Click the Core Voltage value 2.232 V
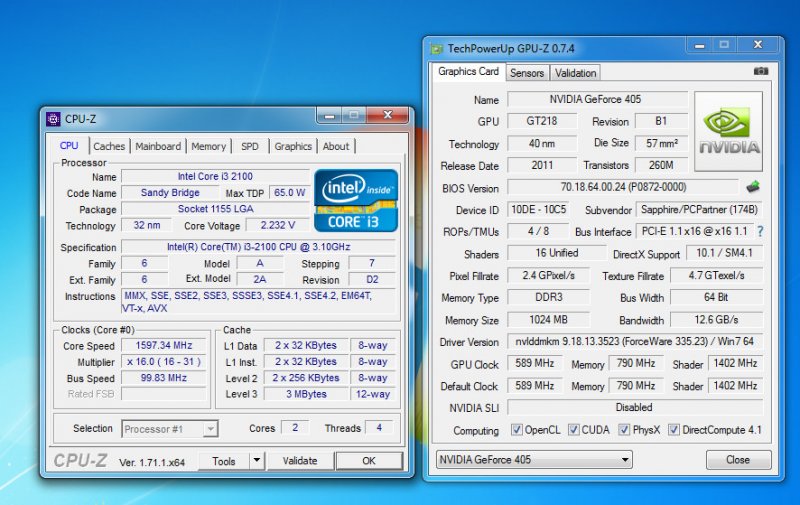 click(x=278, y=225)
